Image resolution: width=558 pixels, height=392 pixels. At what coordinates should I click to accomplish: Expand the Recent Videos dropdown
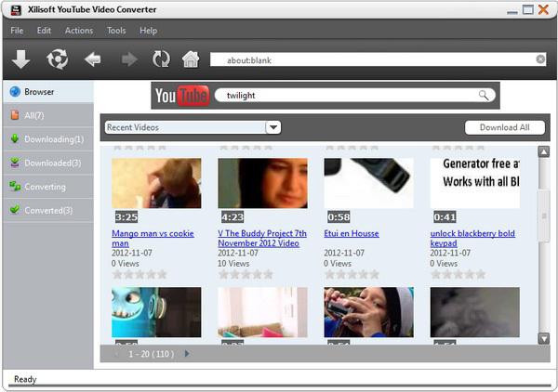272,127
